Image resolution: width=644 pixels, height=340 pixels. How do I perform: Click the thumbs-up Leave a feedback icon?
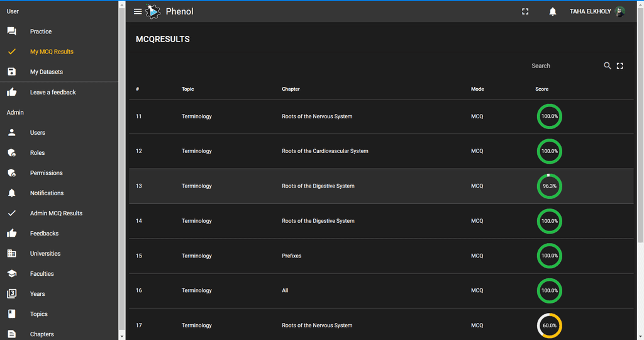[x=12, y=92]
